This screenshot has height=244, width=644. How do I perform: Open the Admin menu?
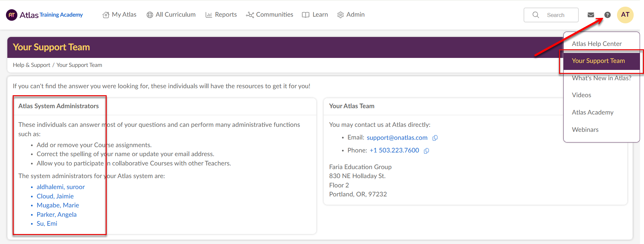pyautogui.click(x=351, y=15)
